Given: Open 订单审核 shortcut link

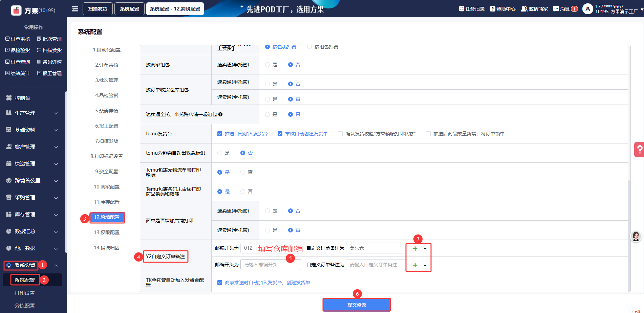Looking at the screenshot, I should (18, 39).
